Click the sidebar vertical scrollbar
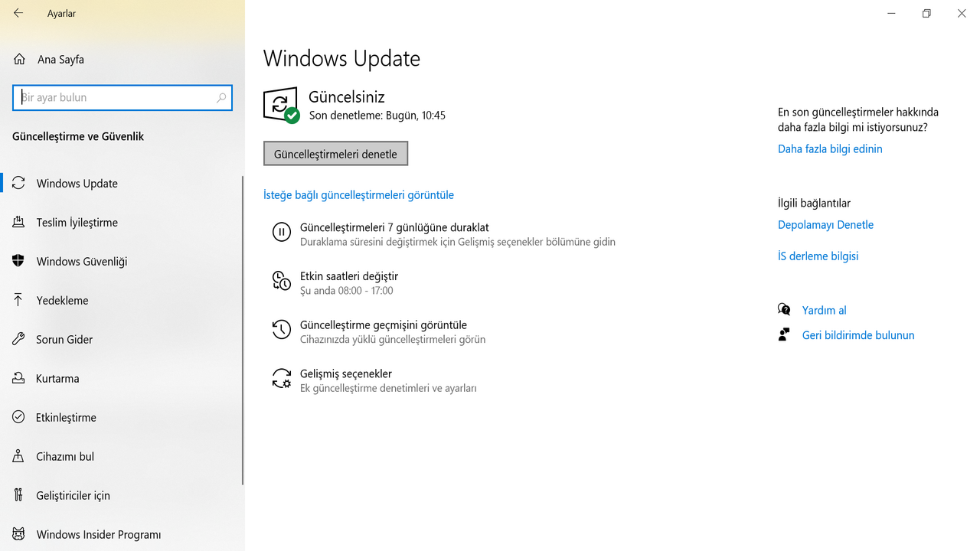Screen dimensions: 980x551 point(243,331)
